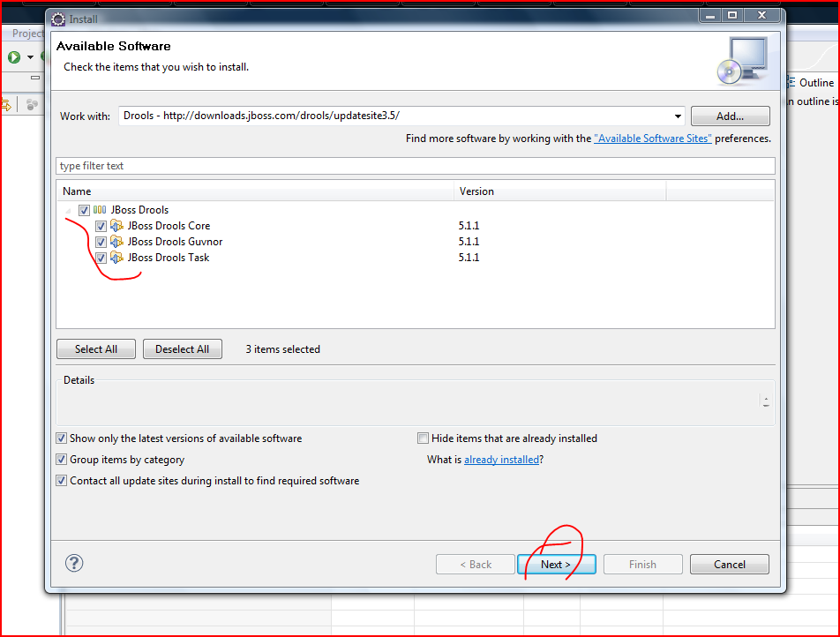Toggle Group items by category checkbox
The width and height of the screenshot is (840, 637).
(62, 460)
